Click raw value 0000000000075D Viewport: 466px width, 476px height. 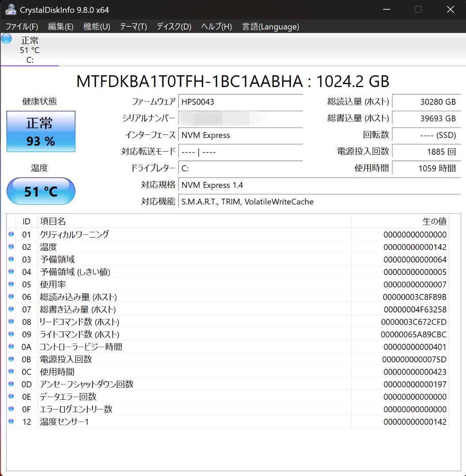414,360
